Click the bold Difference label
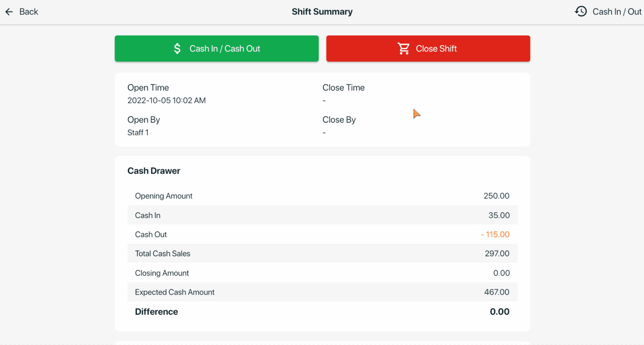Screen dimensions: 644x345 pyautogui.click(x=156, y=312)
